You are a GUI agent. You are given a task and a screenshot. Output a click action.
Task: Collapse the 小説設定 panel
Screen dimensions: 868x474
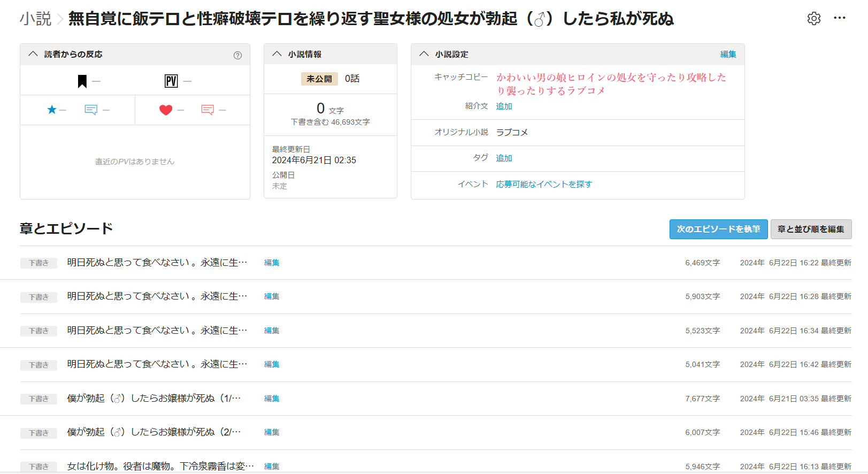(424, 54)
